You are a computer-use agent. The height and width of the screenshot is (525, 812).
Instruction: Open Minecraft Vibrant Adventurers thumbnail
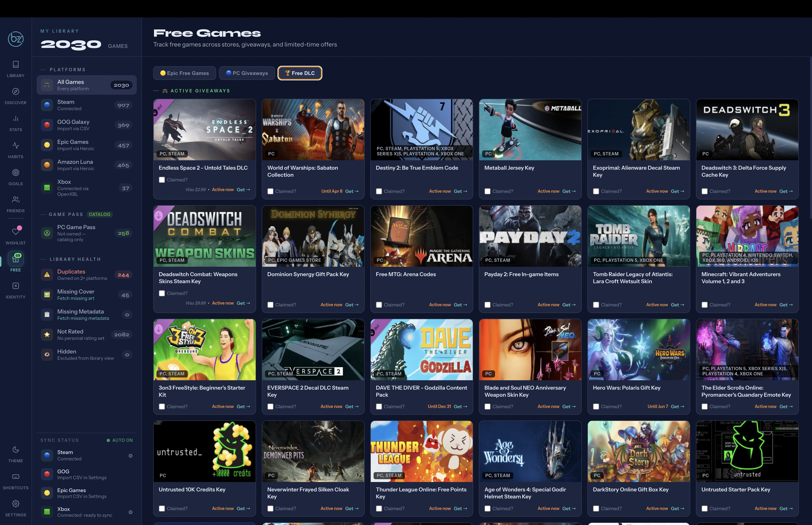[x=747, y=236]
